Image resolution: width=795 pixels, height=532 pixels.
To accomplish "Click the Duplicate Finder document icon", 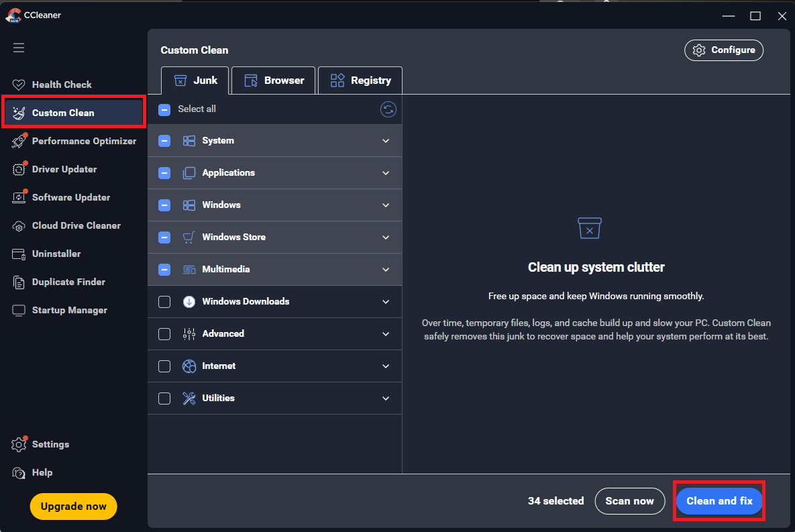I will (19, 282).
